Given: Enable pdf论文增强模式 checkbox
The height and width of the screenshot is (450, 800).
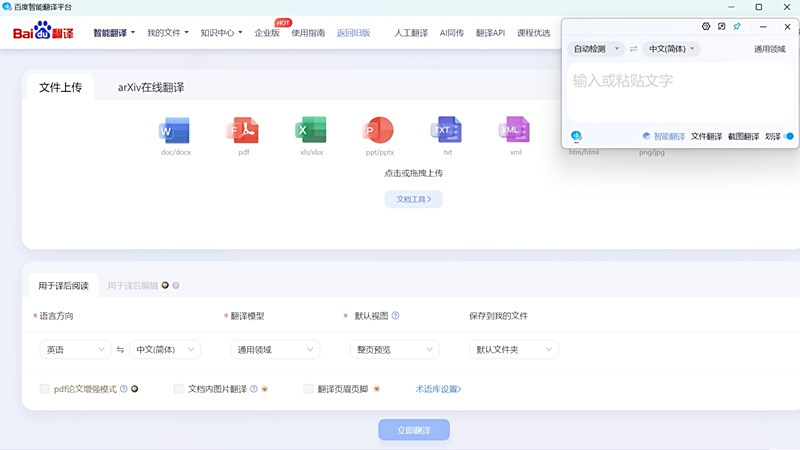Looking at the screenshot, I should click(x=44, y=389).
